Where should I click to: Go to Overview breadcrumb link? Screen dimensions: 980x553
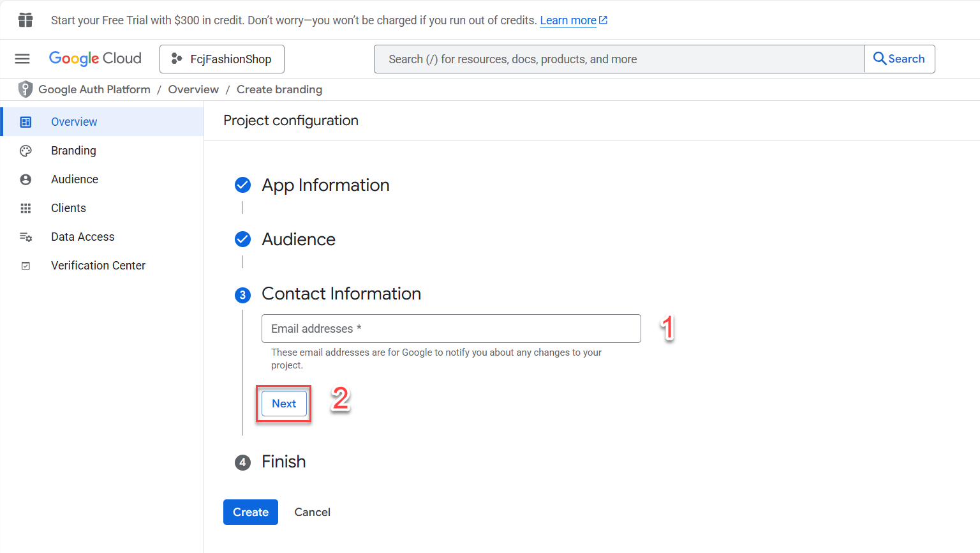(x=193, y=89)
